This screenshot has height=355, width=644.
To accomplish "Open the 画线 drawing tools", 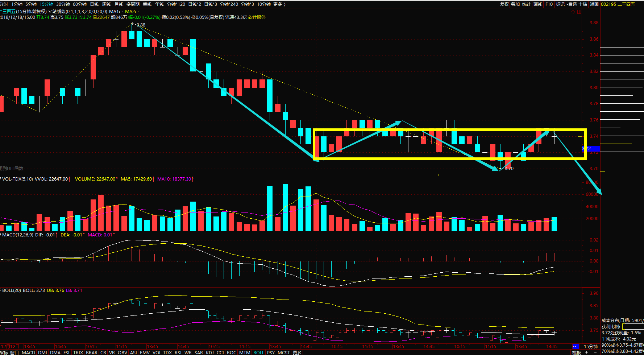I will tap(538, 4).
